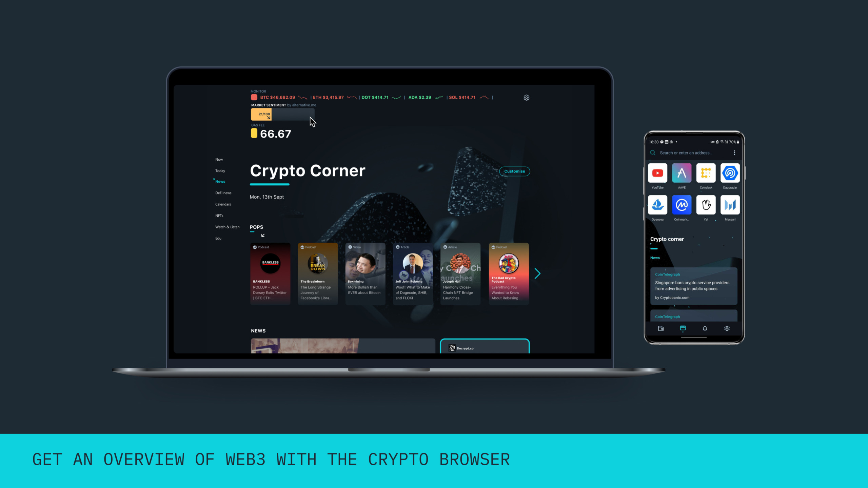
Task: Click the Customise button on Crypto Corner
Action: [514, 171]
